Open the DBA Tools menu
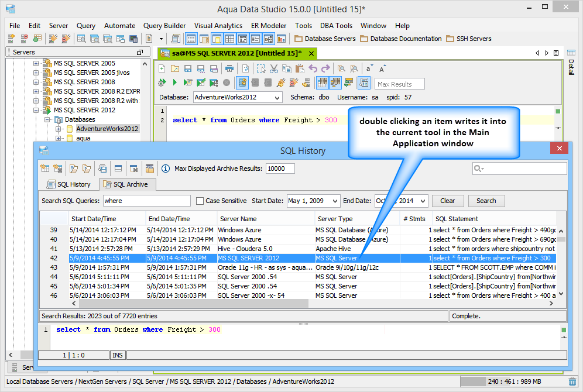 336,26
